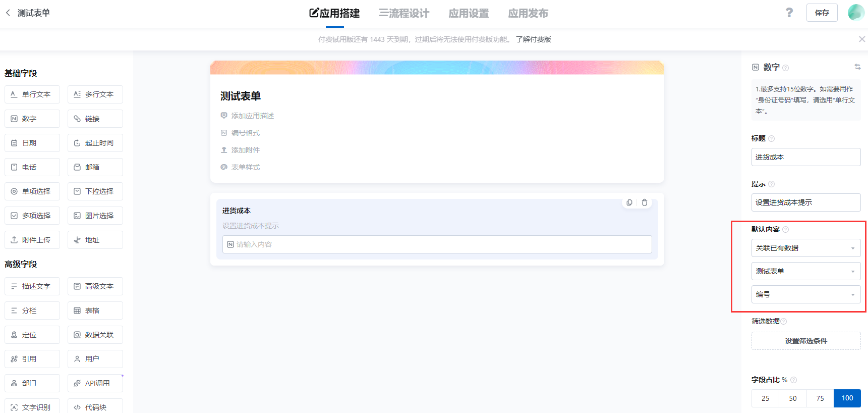Viewport: 868px width, 413px height.
Task: Switch to 应用搭建 tab
Action: click(334, 13)
